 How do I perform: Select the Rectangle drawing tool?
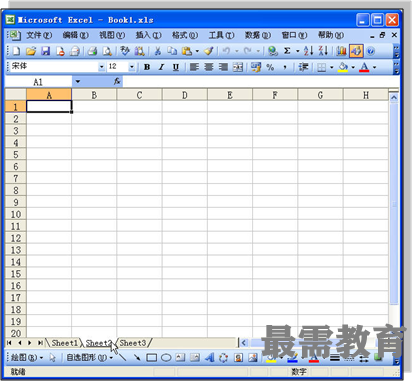152,358
